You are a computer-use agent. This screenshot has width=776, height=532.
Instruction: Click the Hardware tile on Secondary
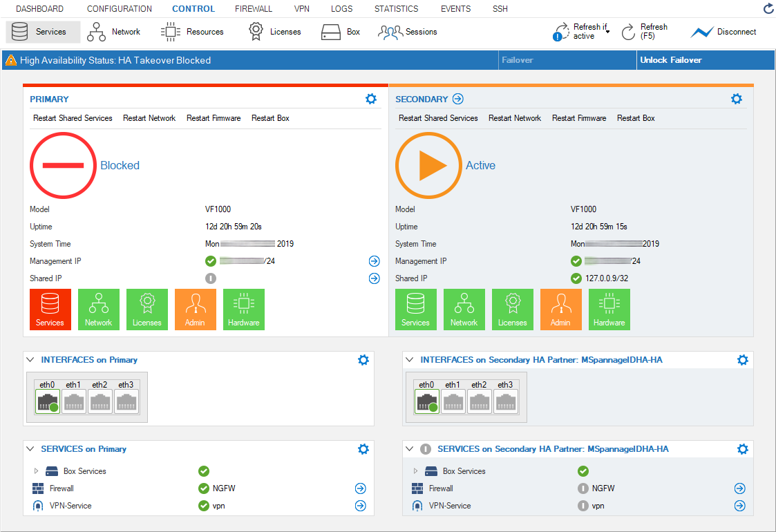point(609,310)
